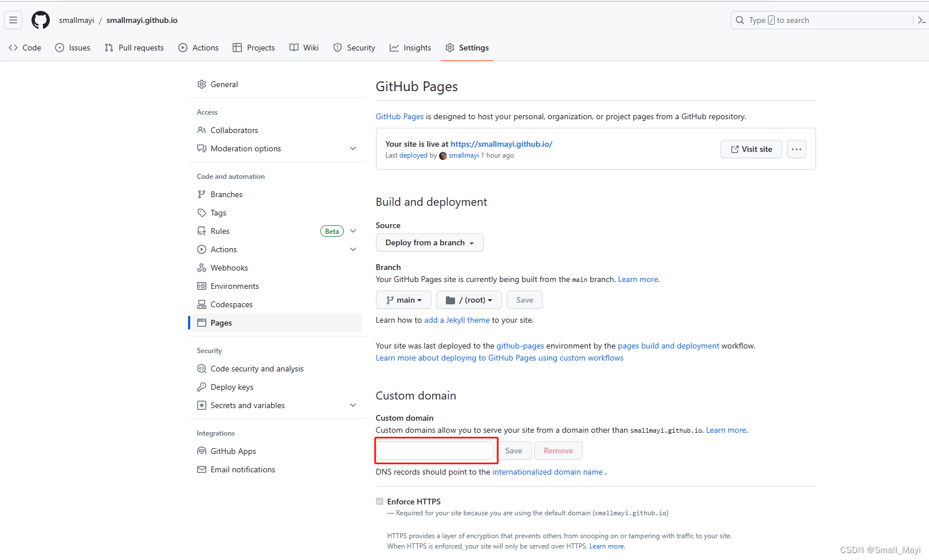Viewport: 929px width, 560px height.
Task: Switch to the Code tab
Action: tap(25, 48)
